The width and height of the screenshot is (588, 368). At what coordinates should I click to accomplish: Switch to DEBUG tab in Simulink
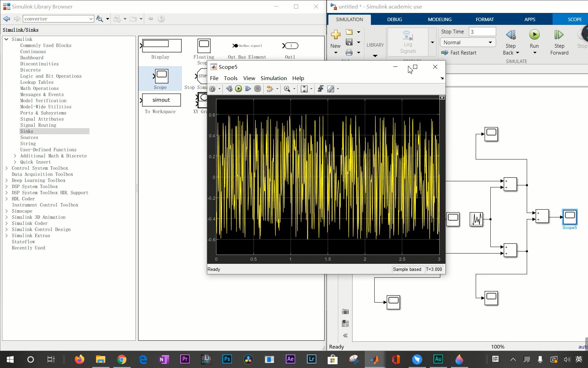point(394,19)
